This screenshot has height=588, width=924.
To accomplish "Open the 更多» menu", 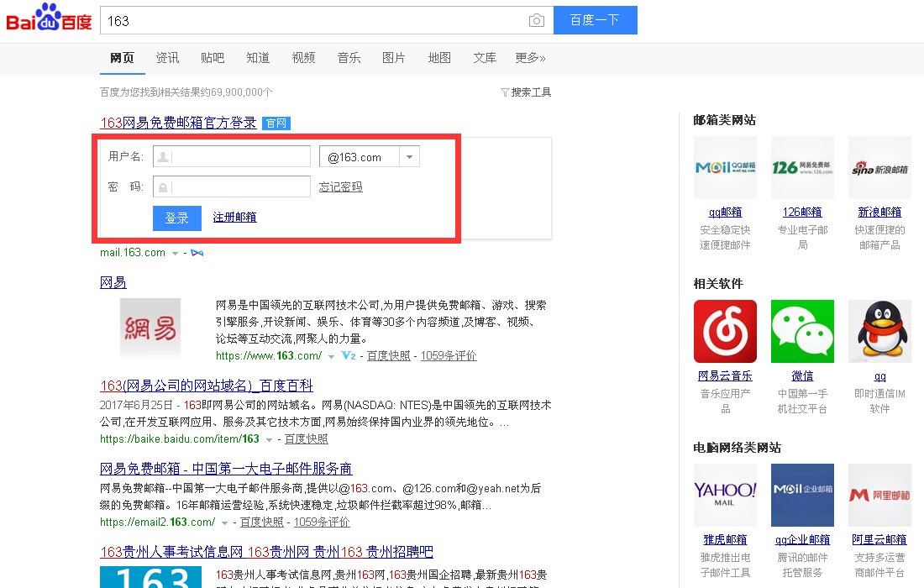I will point(530,58).
